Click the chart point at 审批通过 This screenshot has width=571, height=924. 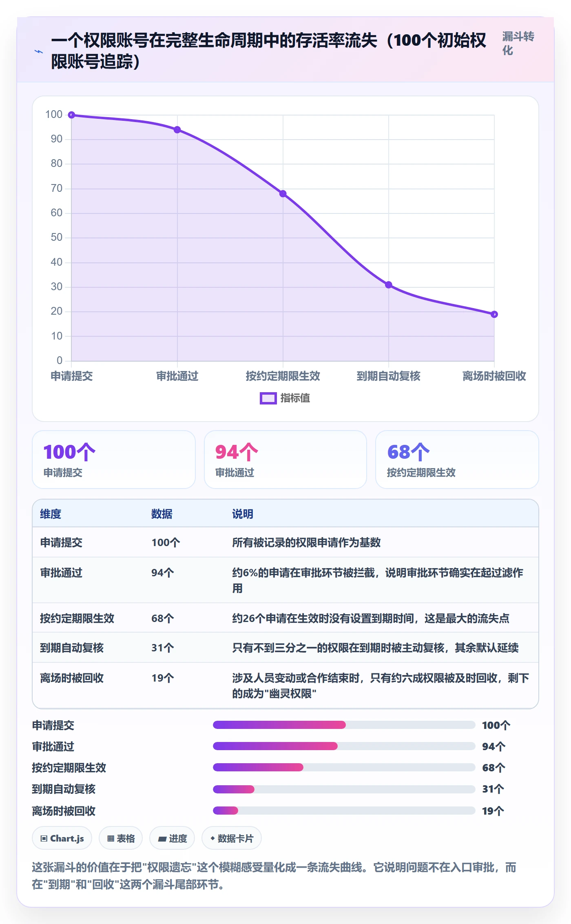pyautogui.click(x=177, y=130)
